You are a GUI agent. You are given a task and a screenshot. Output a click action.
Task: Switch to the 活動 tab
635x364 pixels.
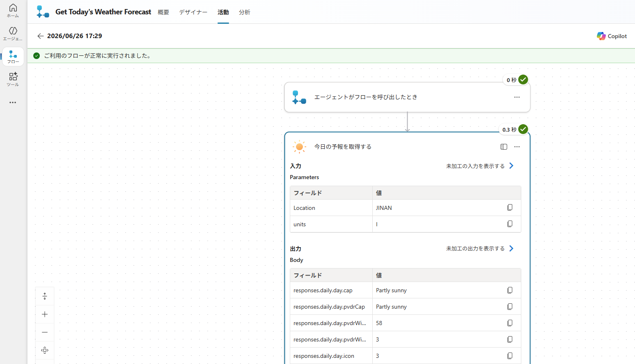(223, 12)
